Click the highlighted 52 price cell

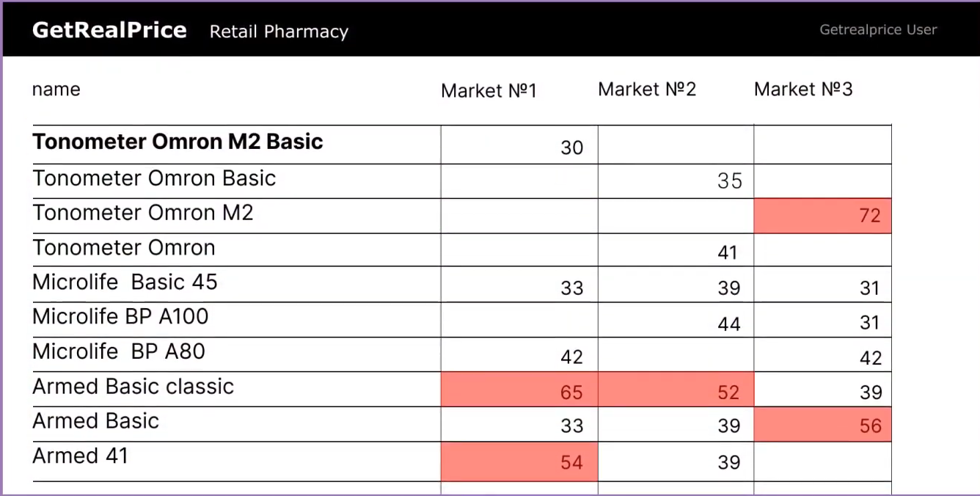[676, 390]
